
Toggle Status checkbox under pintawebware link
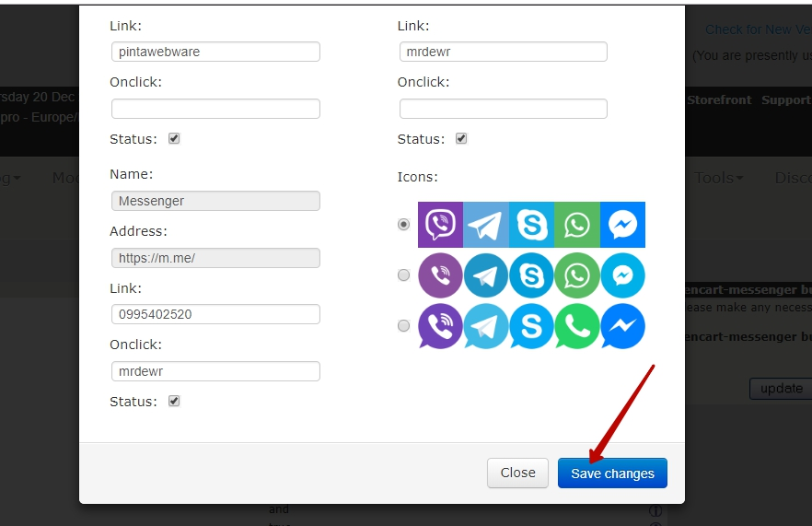tap(174, 138)
